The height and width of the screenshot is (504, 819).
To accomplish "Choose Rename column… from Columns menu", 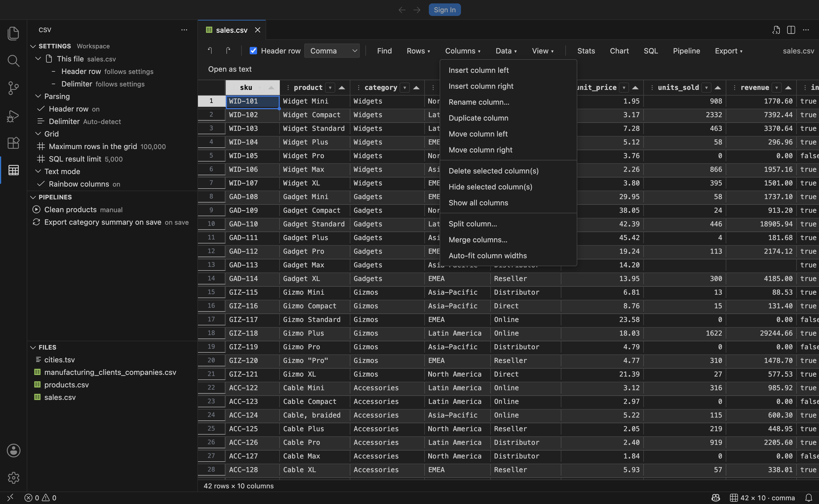I will 508,102.
